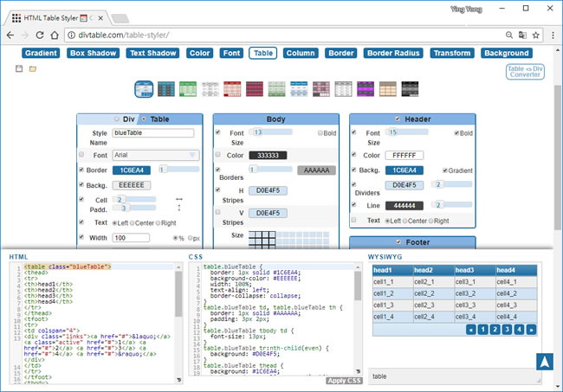Toggle the Footer section checkbox
This screenshot has height=392, width=563.
pos(397,242)
